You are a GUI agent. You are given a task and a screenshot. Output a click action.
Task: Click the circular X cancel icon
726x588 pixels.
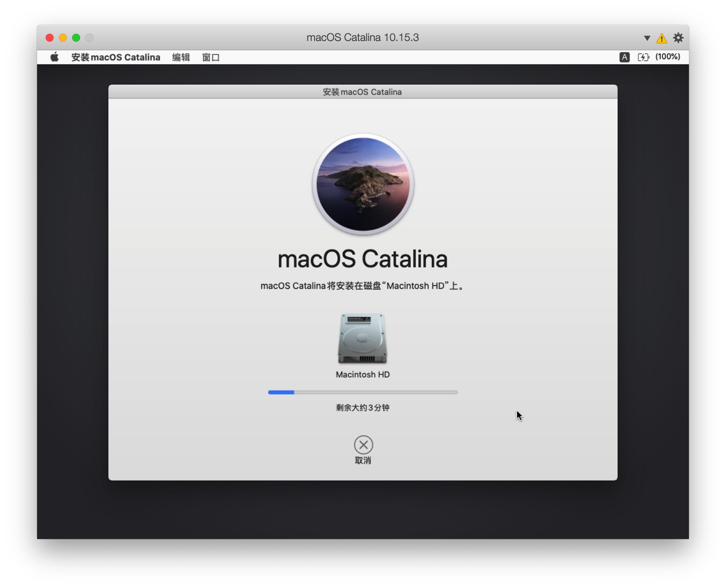coord(363,444)
